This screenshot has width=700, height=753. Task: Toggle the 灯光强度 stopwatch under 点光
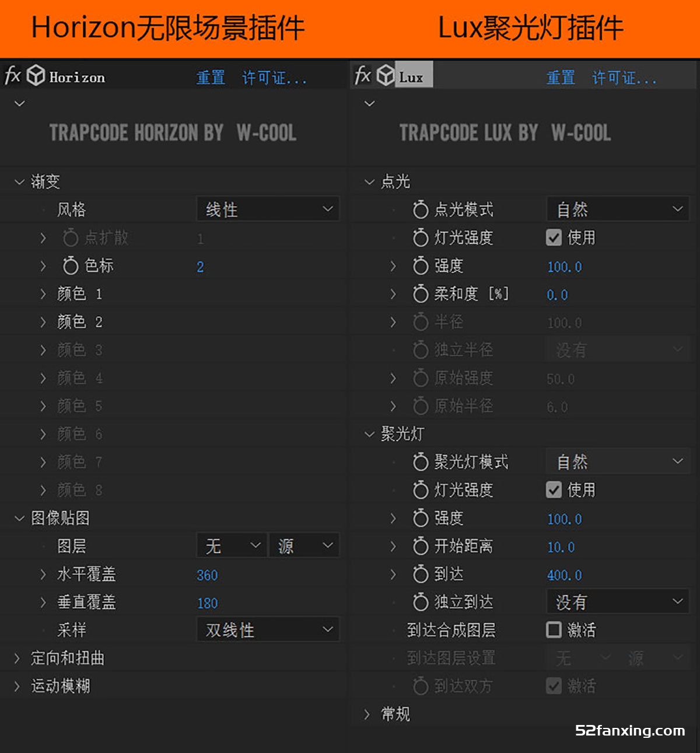coord(421,238)
